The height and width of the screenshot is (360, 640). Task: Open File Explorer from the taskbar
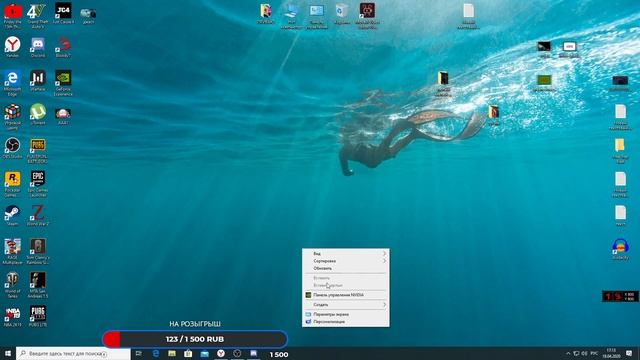click(172, 353)
